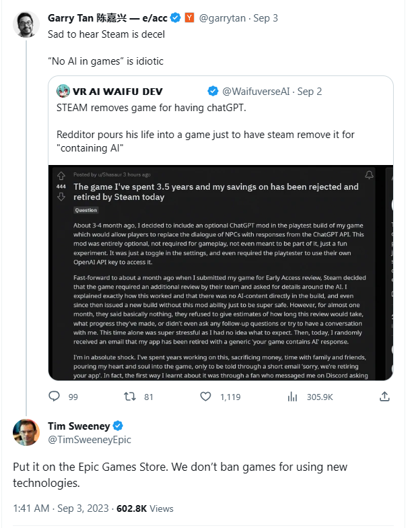
Task: Open view analytics showing 305.9K
Action: 293,397
